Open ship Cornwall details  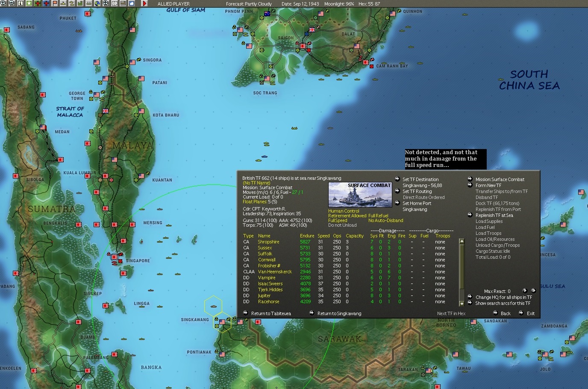pos(267,260)
